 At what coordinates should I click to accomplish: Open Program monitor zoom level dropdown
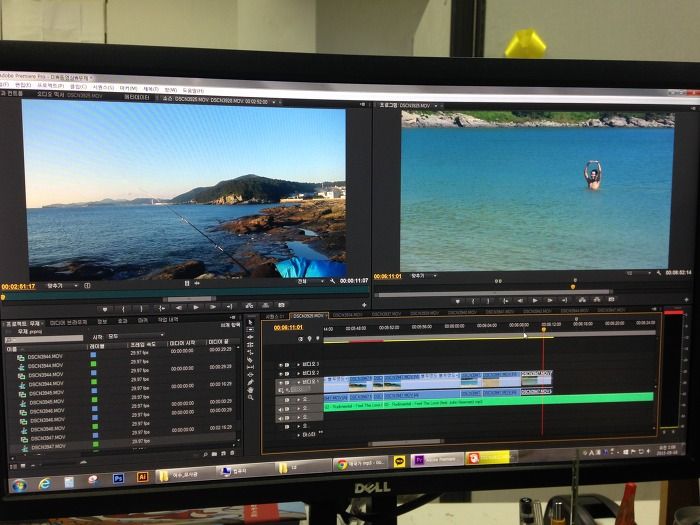[x=423, y=276]
